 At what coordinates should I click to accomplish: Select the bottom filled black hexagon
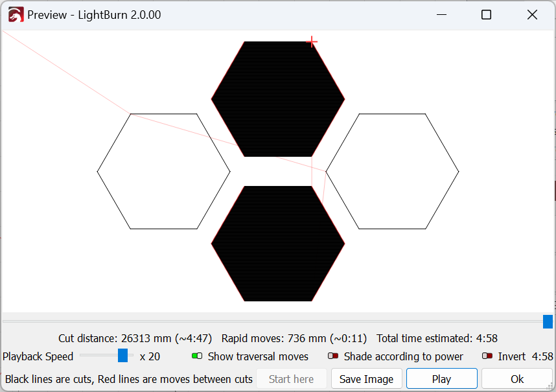click(x=278, y=244)
